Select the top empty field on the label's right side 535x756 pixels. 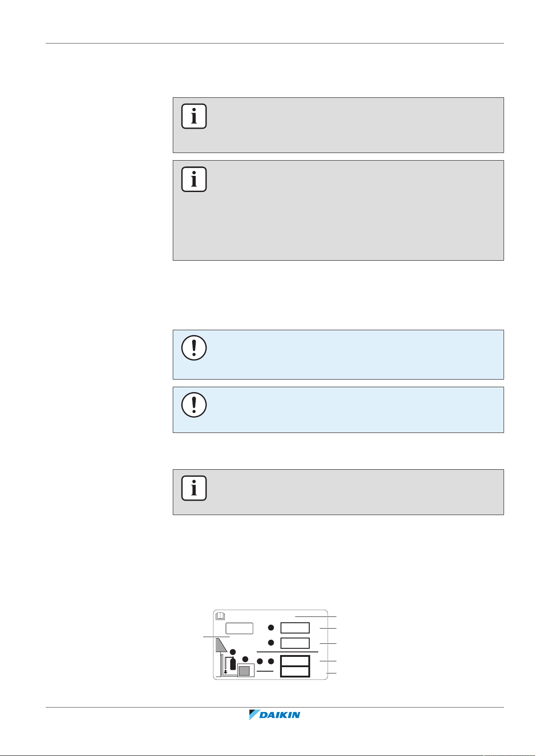coord(295,628)
